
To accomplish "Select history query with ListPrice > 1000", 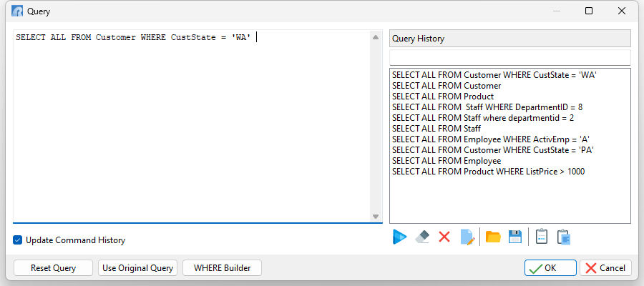I will pos(488,172).
